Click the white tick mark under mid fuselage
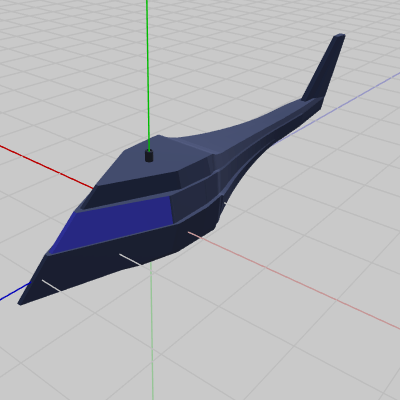 coord(130,260)
